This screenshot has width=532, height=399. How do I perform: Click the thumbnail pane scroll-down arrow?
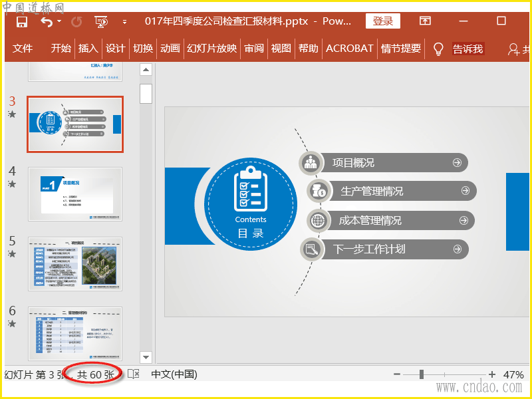[146, 357]
